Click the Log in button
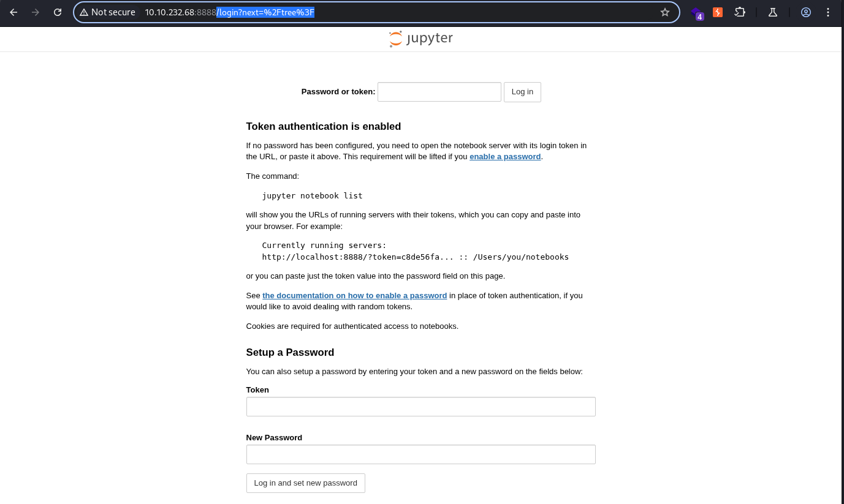Image resolution: width=844 pixels, height=504 pixels. 522,92
